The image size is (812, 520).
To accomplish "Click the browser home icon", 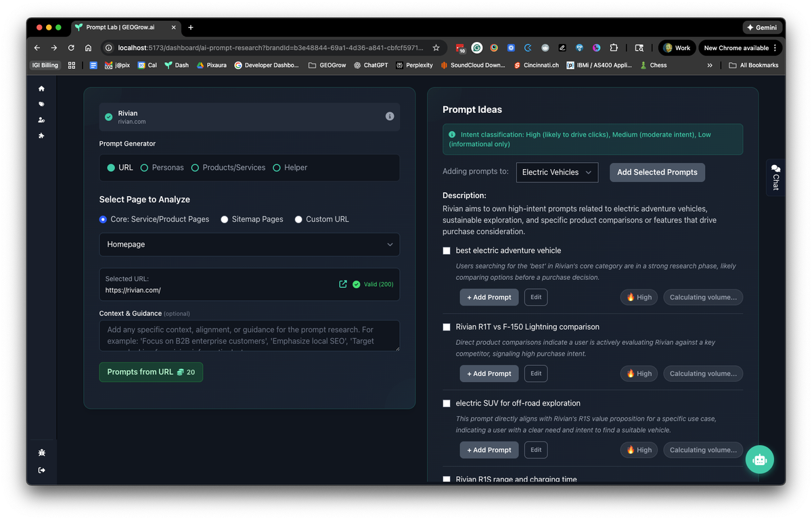I will (x=88, y=48).
